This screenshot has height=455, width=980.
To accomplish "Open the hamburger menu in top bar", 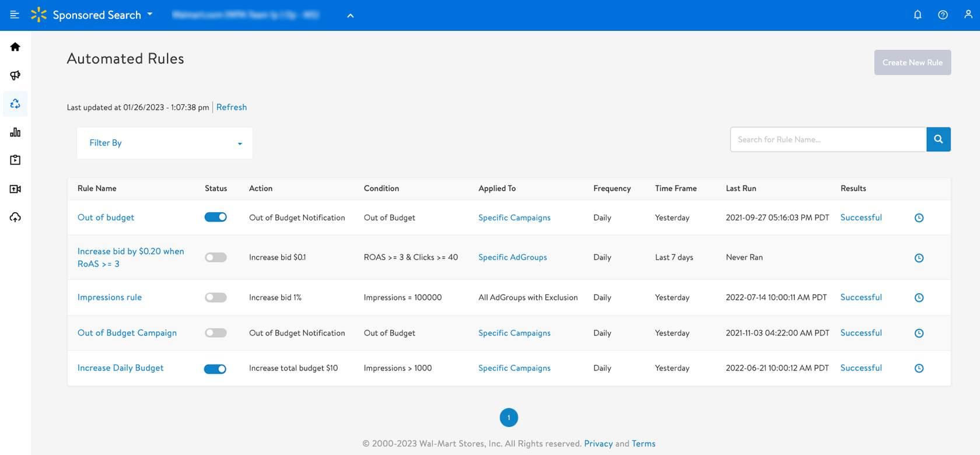I will [15, 15].
